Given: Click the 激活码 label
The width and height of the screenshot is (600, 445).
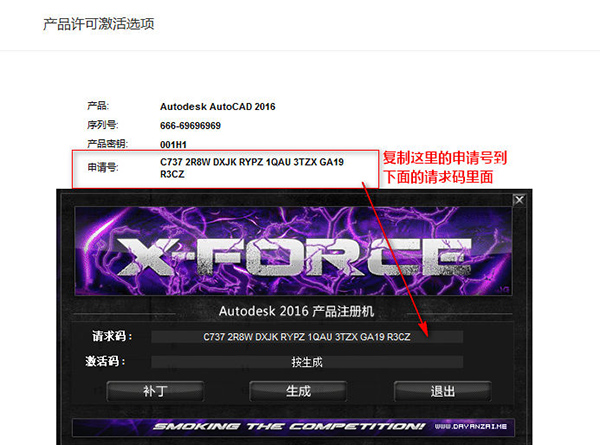Looking at the screenshot, I should [105, 361].
